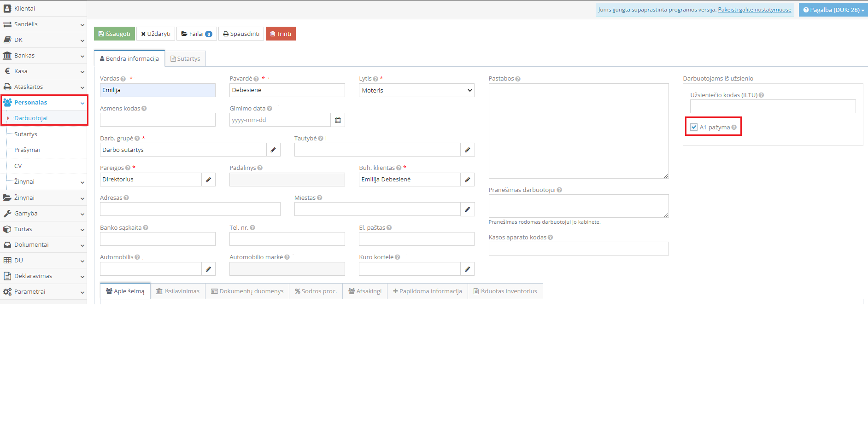The image size is (868, 424).
Task: Click the help icon next to A1 pažyma
Action: pos(734,128)
